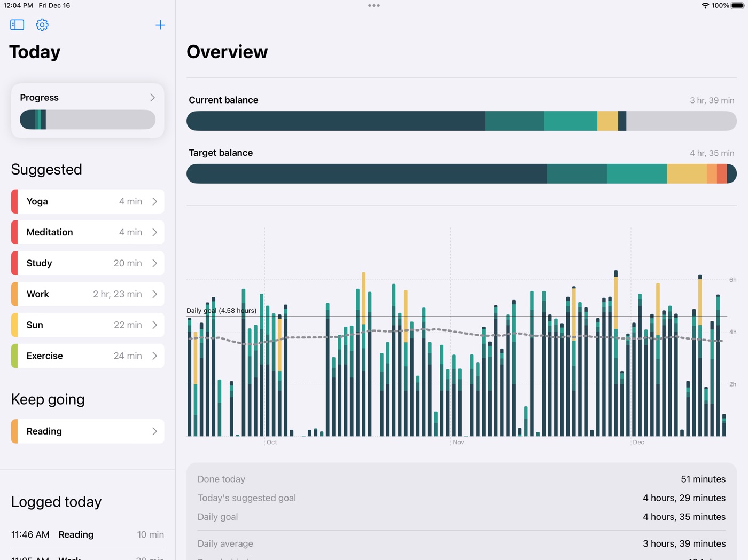Open Reading keep-going chevron
The width and height of the screenshot is (748, 560).
point(154,431)
